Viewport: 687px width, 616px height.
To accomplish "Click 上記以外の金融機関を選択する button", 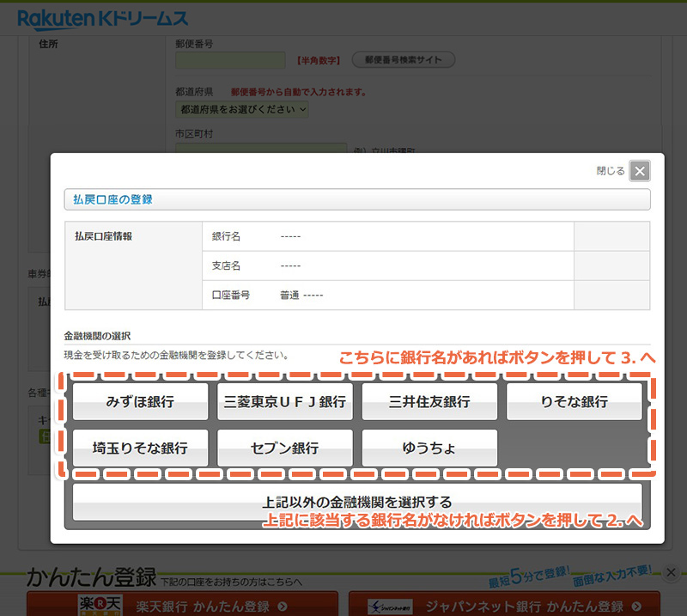I will 357,502.
